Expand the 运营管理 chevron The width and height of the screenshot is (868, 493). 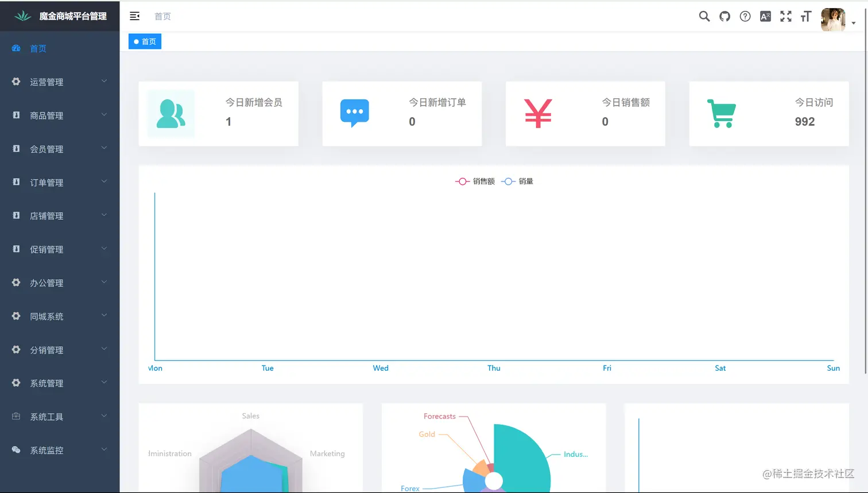tap(104, 81)
